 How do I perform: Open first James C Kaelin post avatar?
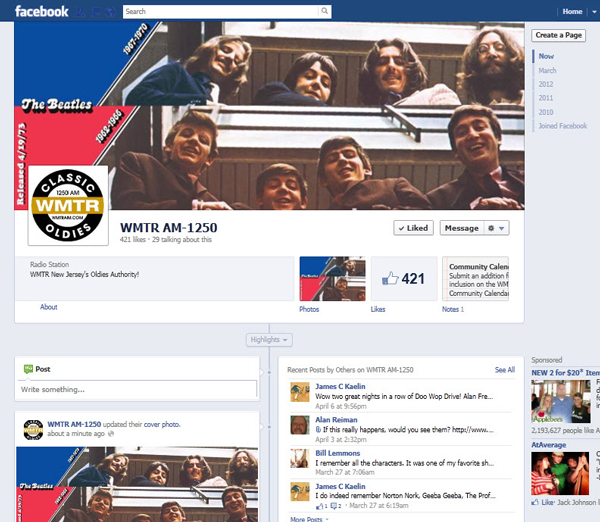300,392
